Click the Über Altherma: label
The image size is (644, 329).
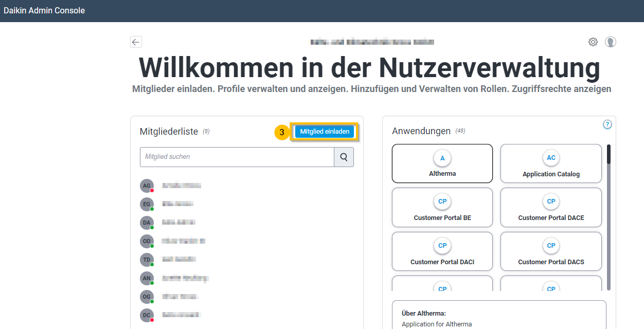(424, 313)
